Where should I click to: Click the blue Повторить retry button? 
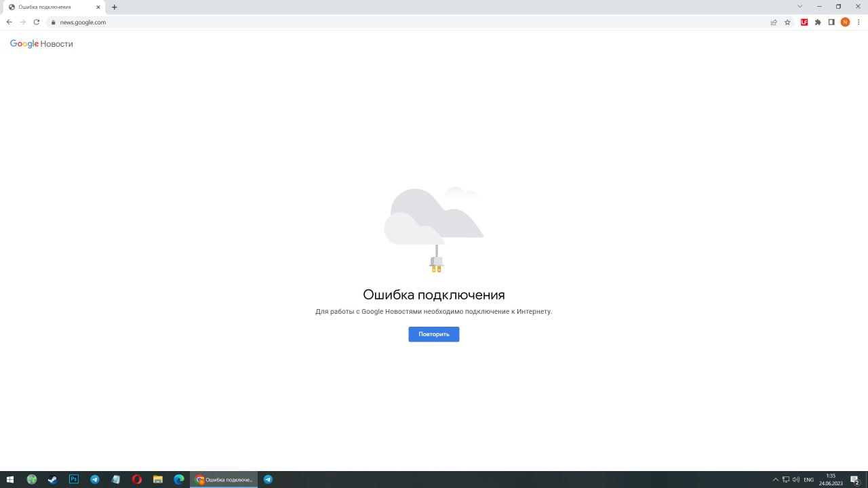pos(434,334)
